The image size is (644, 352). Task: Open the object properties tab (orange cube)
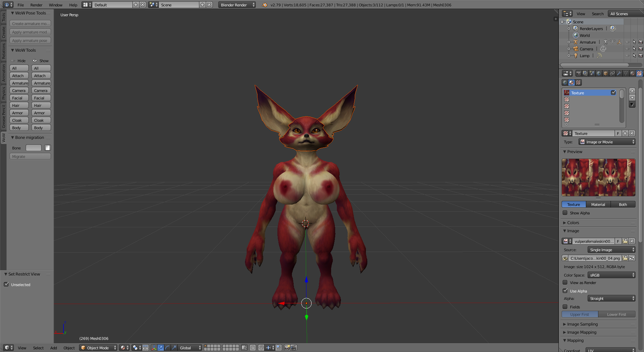pyautogui.click(x=606, y=74)
